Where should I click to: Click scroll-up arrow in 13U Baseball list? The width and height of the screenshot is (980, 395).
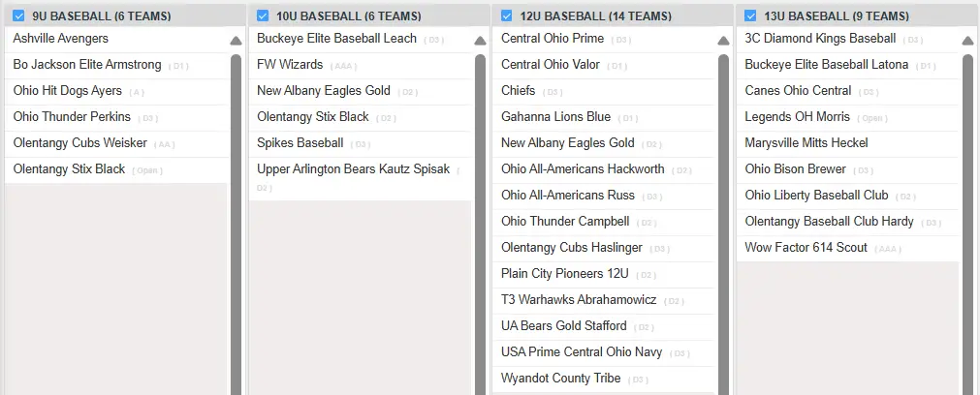coord(967,41)
